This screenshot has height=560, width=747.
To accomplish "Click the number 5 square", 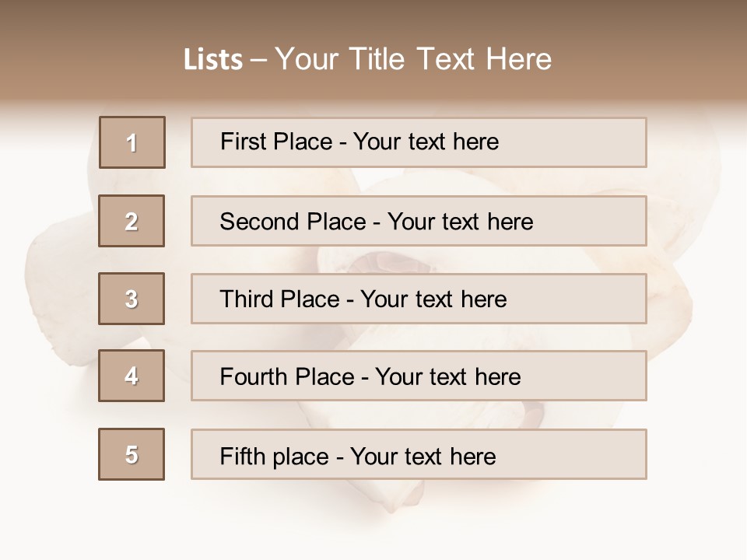I will coord(132,454).
